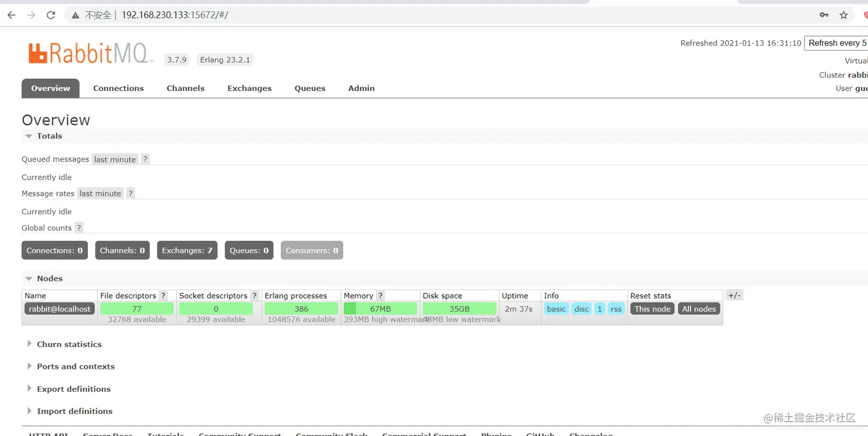Click the Channels: 0 count button
868x436 pixels.
pos(122,250)
